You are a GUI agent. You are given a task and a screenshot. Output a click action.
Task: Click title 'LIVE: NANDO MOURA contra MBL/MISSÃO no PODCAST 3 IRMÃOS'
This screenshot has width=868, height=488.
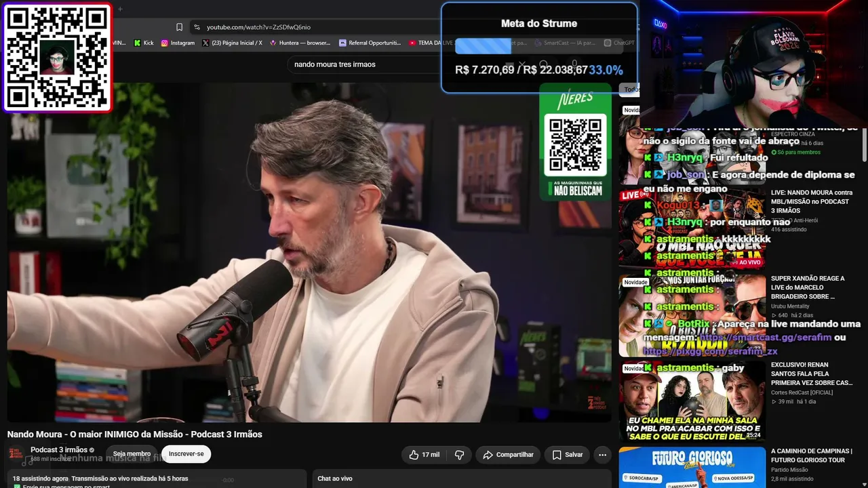[x=811, y=201]
